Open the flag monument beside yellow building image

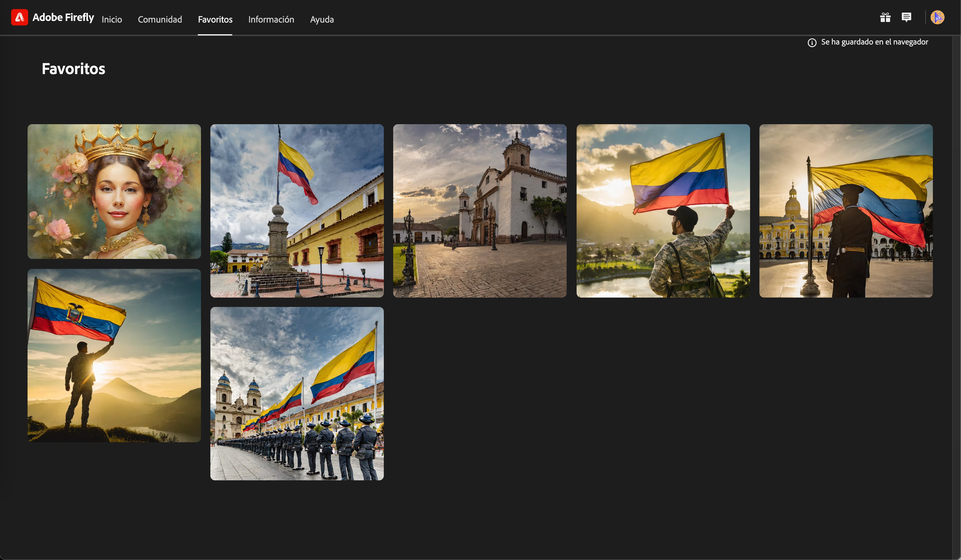(x=297, y=210)
